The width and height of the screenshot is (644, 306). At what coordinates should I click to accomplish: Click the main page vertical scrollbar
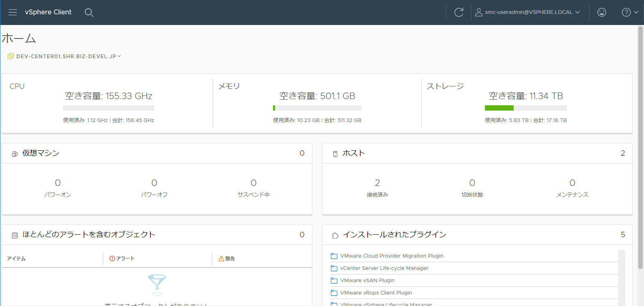click(x=640, y=147)
